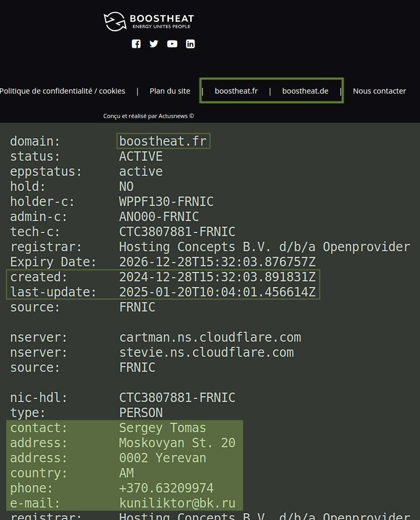Click the "contact:" field label
Image resolution: width=420 pixels, height=520 pixels.
click(x=39, y=428)
